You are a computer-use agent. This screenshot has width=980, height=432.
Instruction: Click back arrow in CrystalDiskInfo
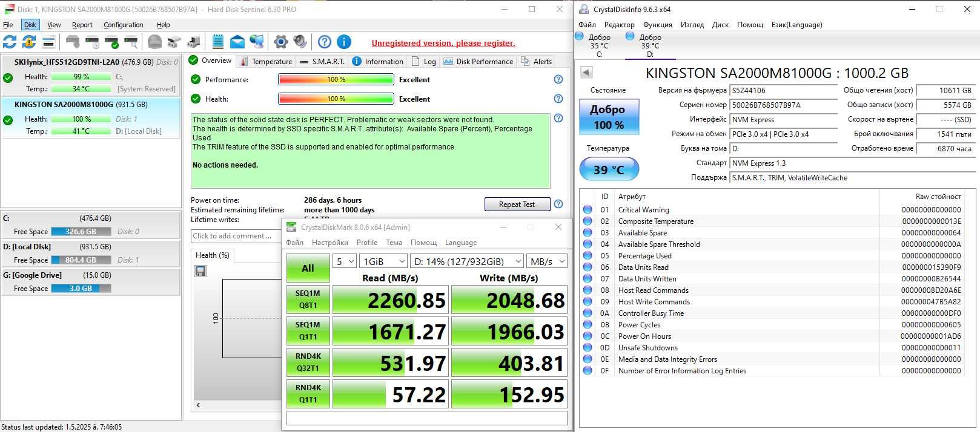(586, 73)
